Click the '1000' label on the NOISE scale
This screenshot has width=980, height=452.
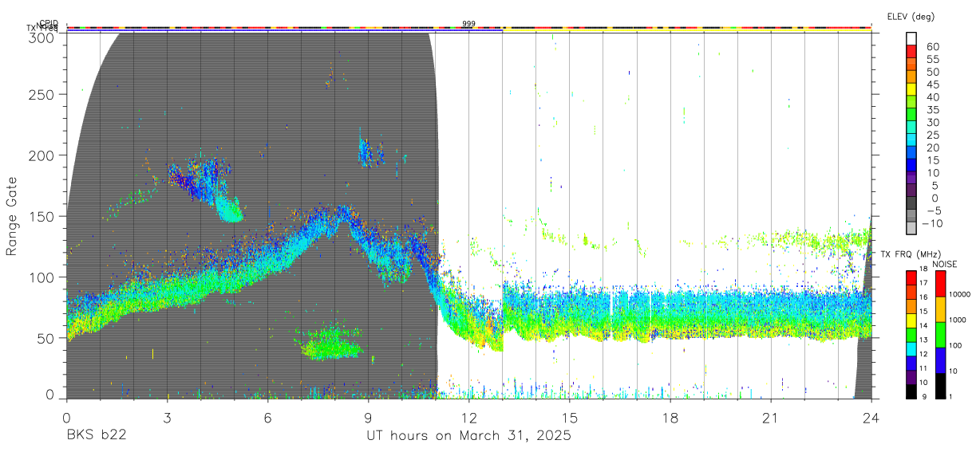[959, 320]
